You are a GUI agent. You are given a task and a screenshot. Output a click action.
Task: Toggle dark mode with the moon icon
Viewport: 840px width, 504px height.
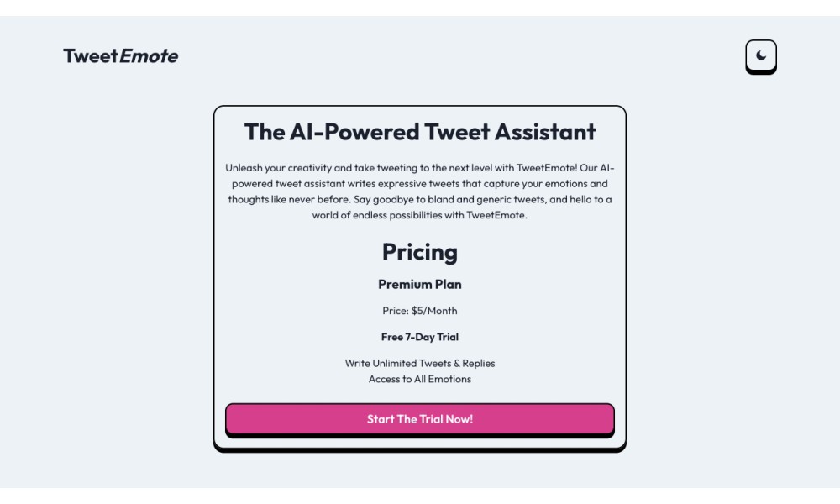[761, 55]
